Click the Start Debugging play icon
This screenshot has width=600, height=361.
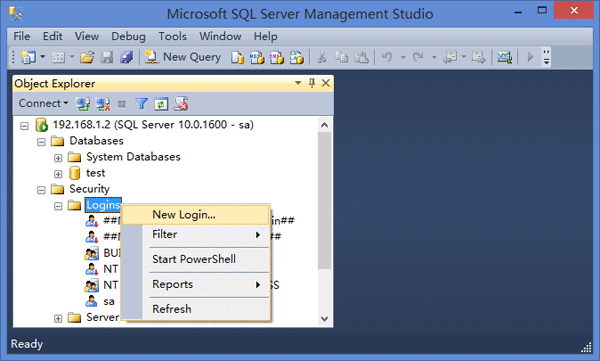tap(530, 57)
